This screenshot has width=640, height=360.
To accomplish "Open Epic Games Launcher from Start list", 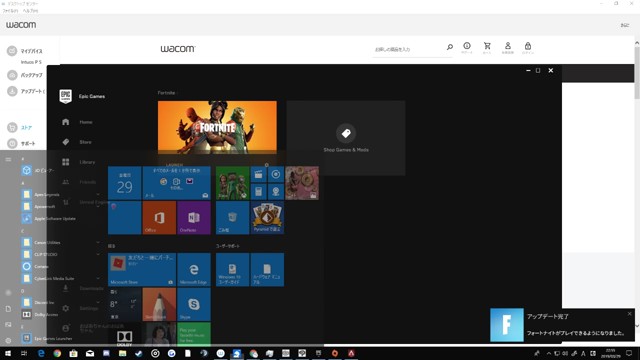I will click(x=47, y=338).
